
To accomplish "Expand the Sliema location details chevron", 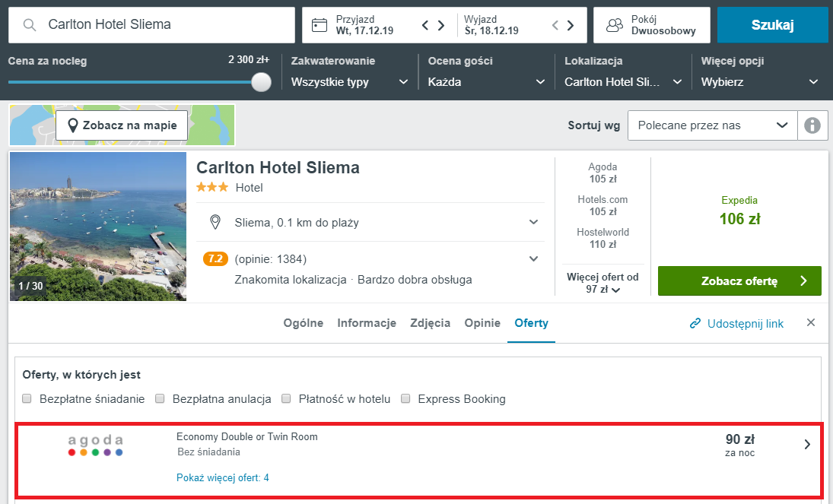I will tap(533, 222).
